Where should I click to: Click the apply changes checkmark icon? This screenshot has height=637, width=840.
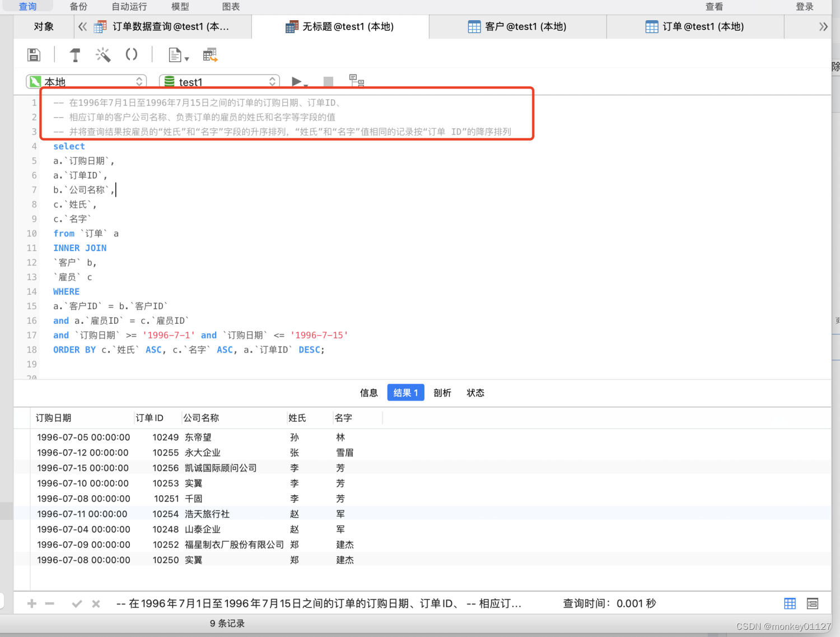click(77, 603)
